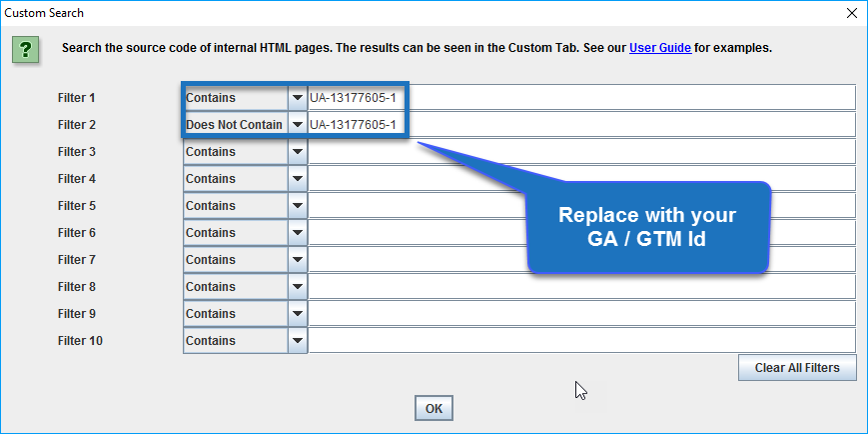
Task: Focus the Filter 3 text input
Action: (x=581, y=152)
